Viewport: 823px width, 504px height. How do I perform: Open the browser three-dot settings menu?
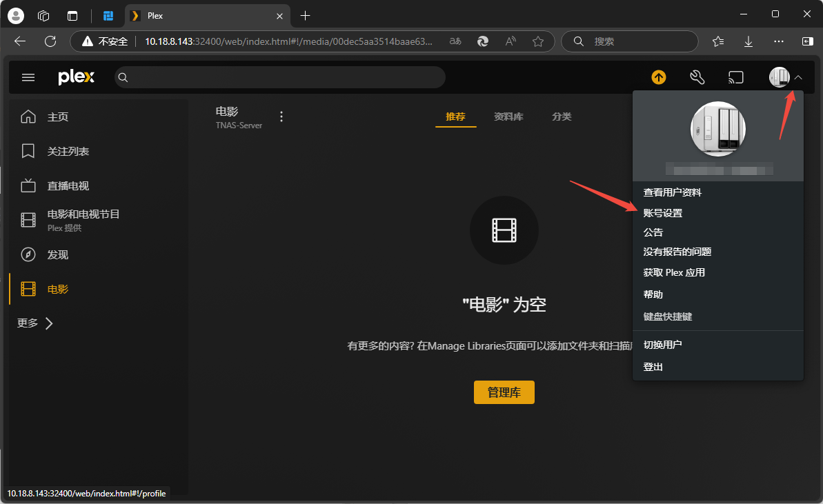coord(779,41)
